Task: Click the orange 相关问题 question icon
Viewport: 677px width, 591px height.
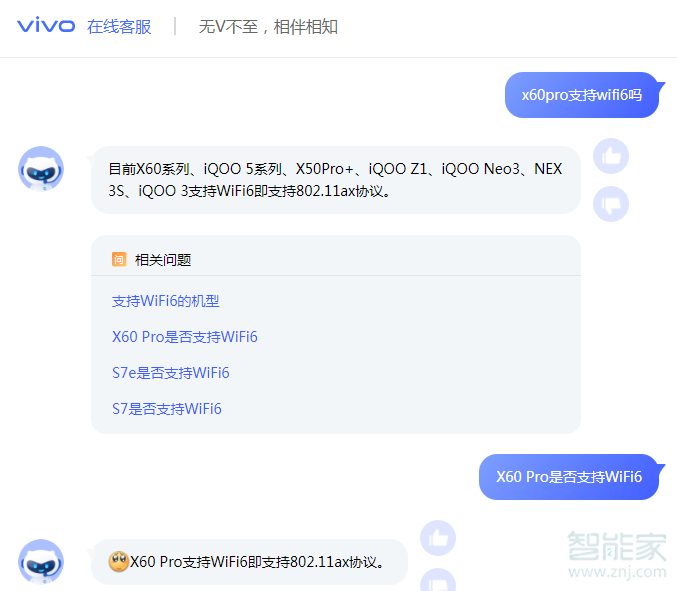Action: point(119,259)
